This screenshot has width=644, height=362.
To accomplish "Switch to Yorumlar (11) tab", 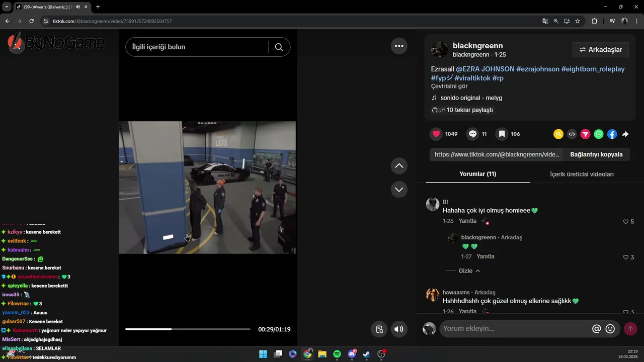I will click(x=477, y=174).
